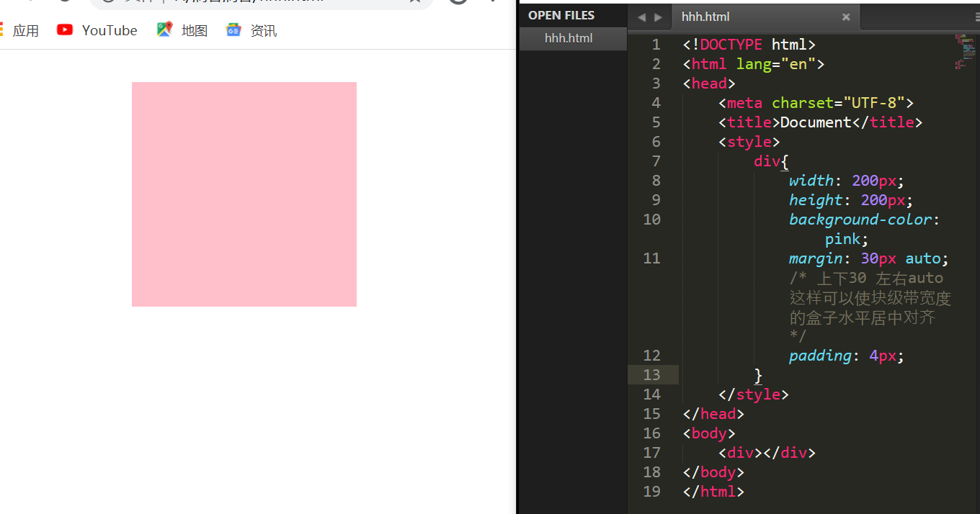Image resolution: width=980 pixels, height=514 pixels.
Task: Open the YouTube bookmark in Chrome
Action: pos(97,30)
